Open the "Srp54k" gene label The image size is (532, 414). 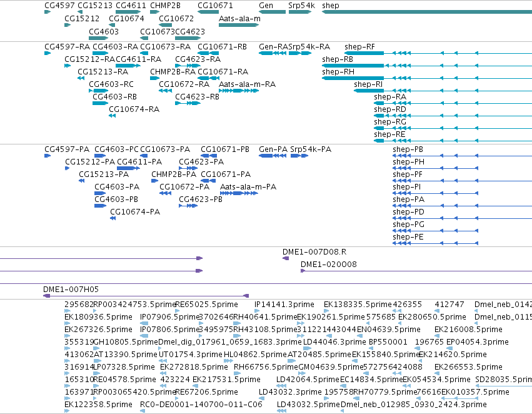301,6
